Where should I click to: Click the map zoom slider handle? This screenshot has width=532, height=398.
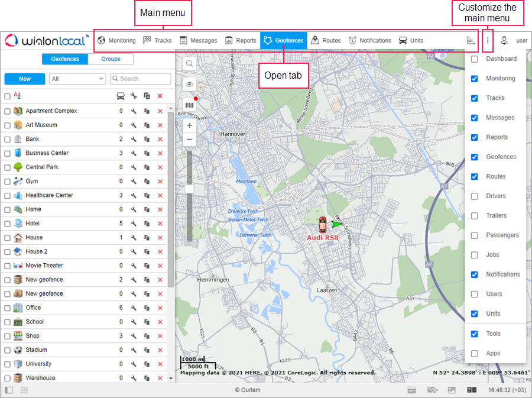click(x=190, y=189)
